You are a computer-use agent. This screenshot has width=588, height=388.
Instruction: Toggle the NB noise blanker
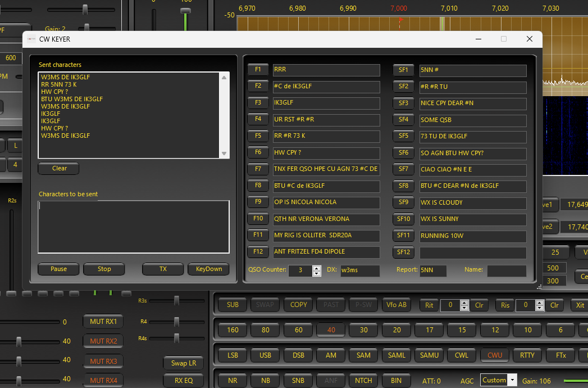(x=266, y=380)
